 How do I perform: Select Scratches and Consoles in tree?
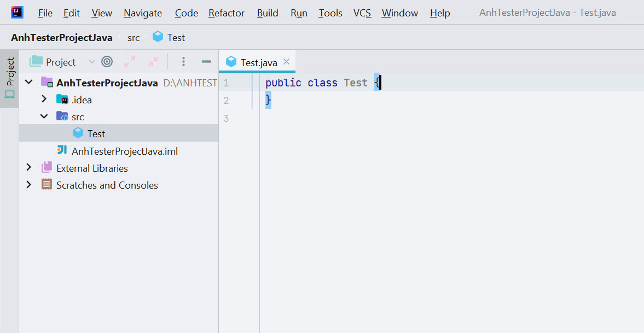coord(107,185)
